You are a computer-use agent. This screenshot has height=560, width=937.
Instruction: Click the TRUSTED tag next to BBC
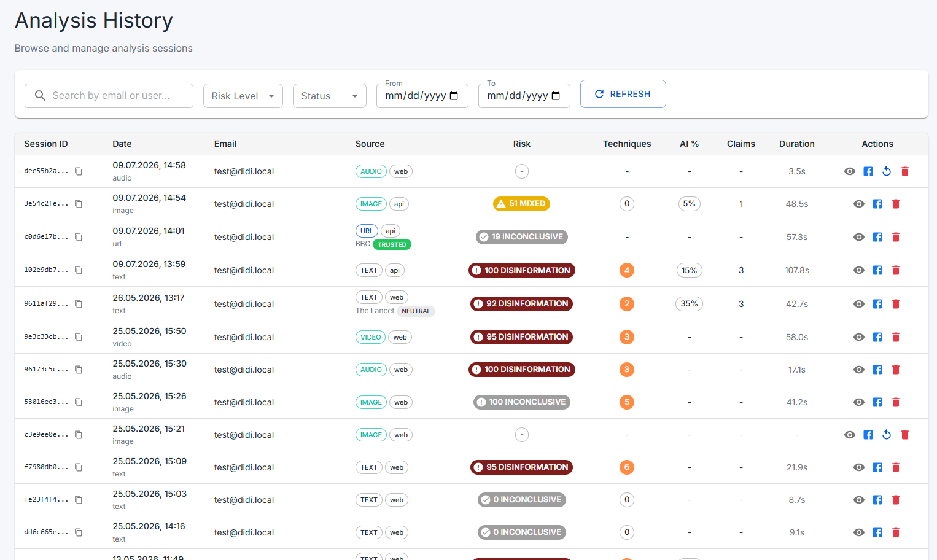click(x=392, y=244)
